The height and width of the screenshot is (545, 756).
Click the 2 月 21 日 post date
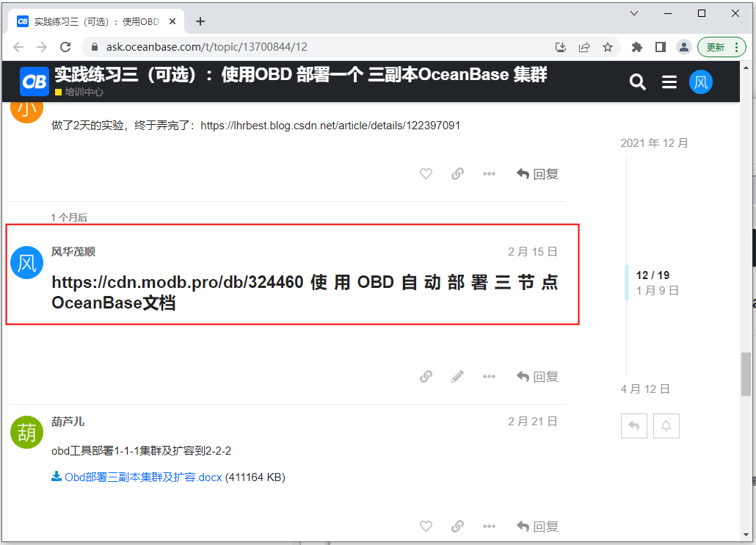tap(532, 421)
